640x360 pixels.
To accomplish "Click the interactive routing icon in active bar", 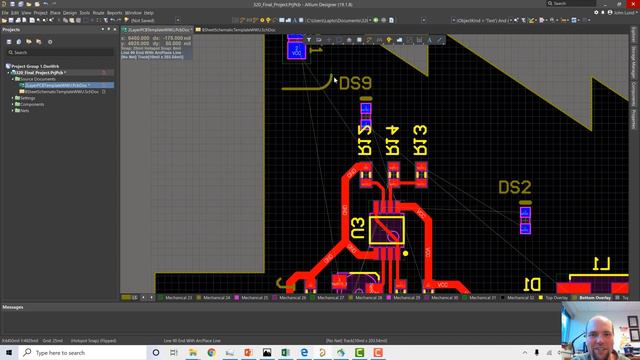I will pyautogui.click(x=369, y=40).
